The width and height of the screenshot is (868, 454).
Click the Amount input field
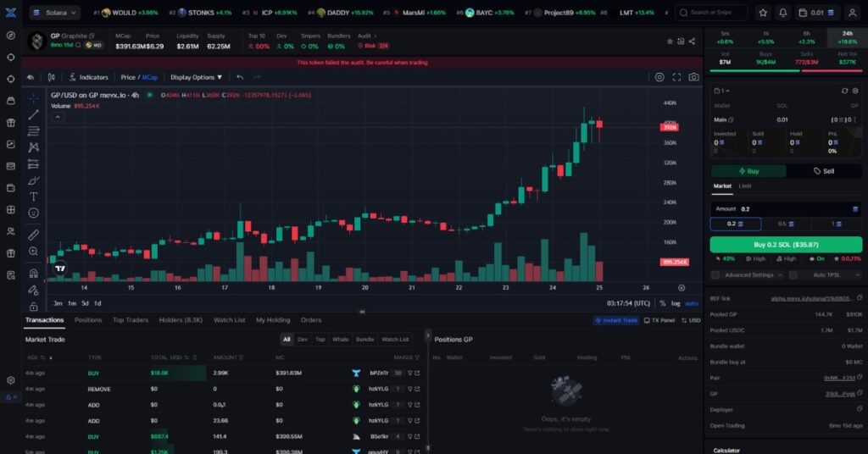click(x=786, y=209)
